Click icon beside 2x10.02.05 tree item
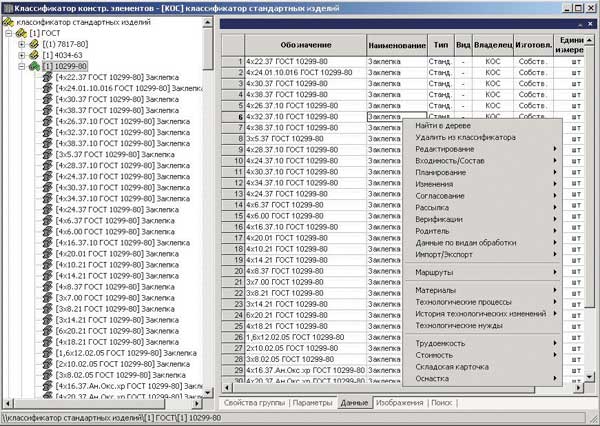Image resolution: width=600 pixels, height=426 pixels. [x=47, y=364]
